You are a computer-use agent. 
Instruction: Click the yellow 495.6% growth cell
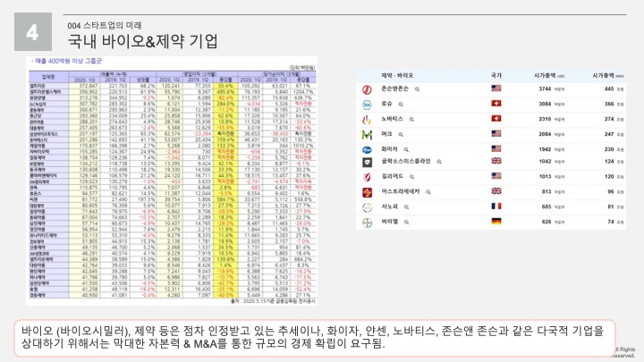click(225, 92)
